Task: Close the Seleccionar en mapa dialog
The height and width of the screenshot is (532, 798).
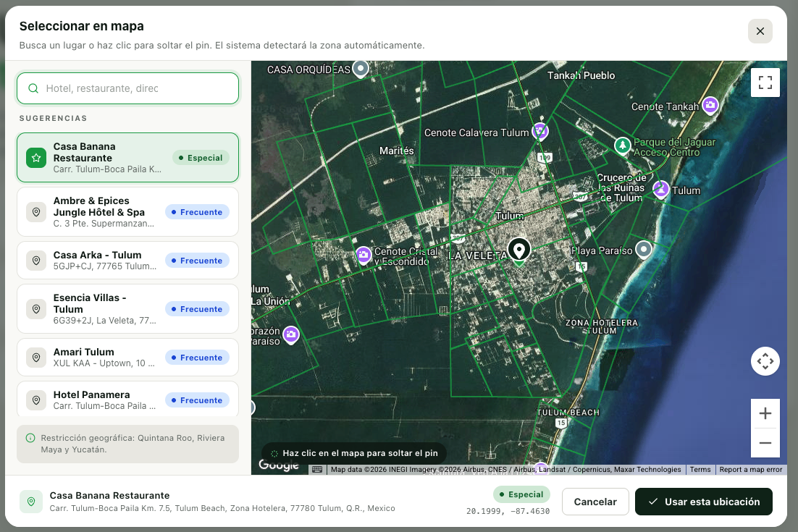Action: 760,31
